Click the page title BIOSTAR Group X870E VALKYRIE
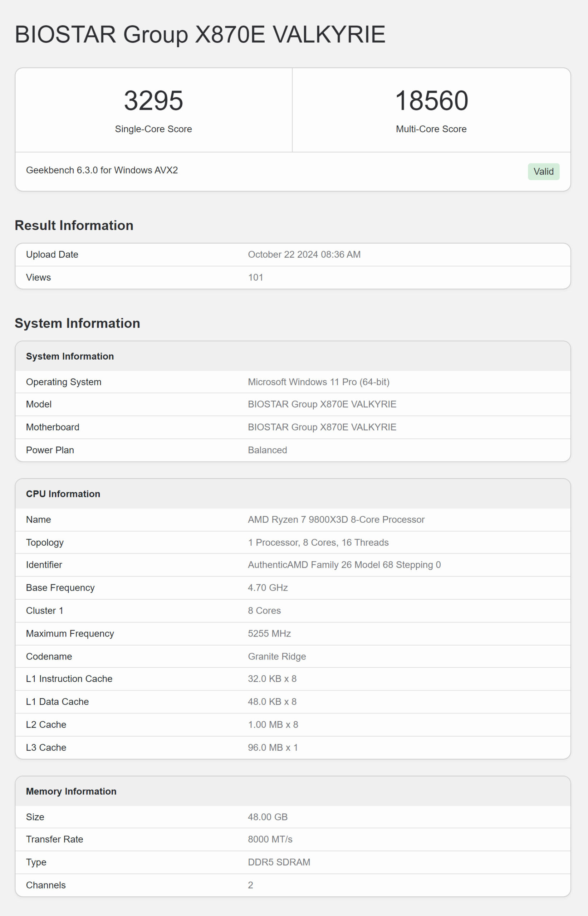The image size is (588, 916). [x=200, y=34]
